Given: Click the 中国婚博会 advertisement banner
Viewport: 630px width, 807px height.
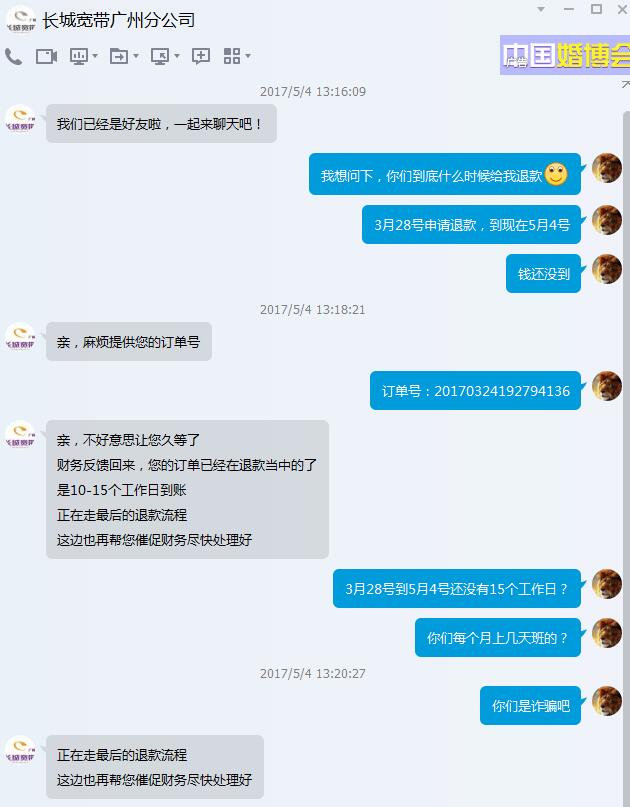Looking at the screenshot, I should click(565, 55).
